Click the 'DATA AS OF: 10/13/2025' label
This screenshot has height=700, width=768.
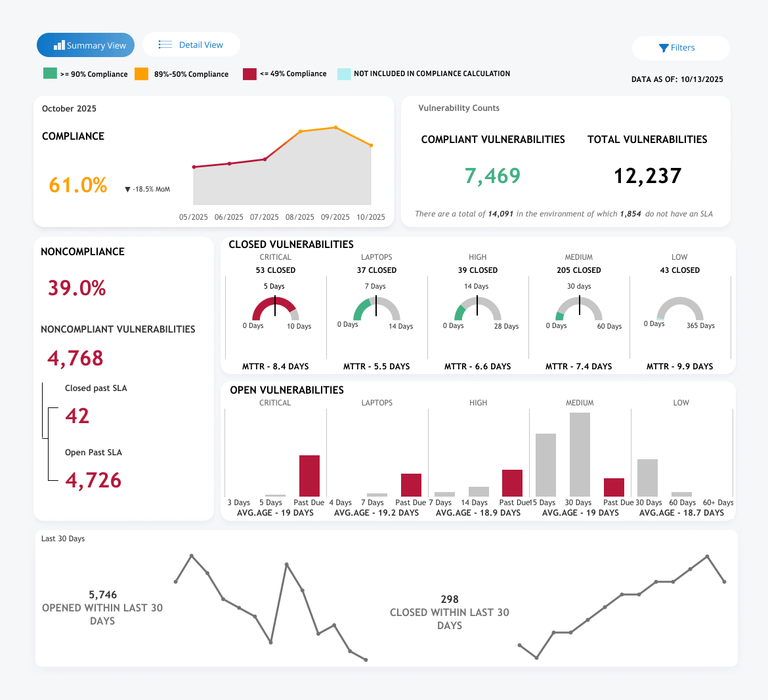(677, 79)
